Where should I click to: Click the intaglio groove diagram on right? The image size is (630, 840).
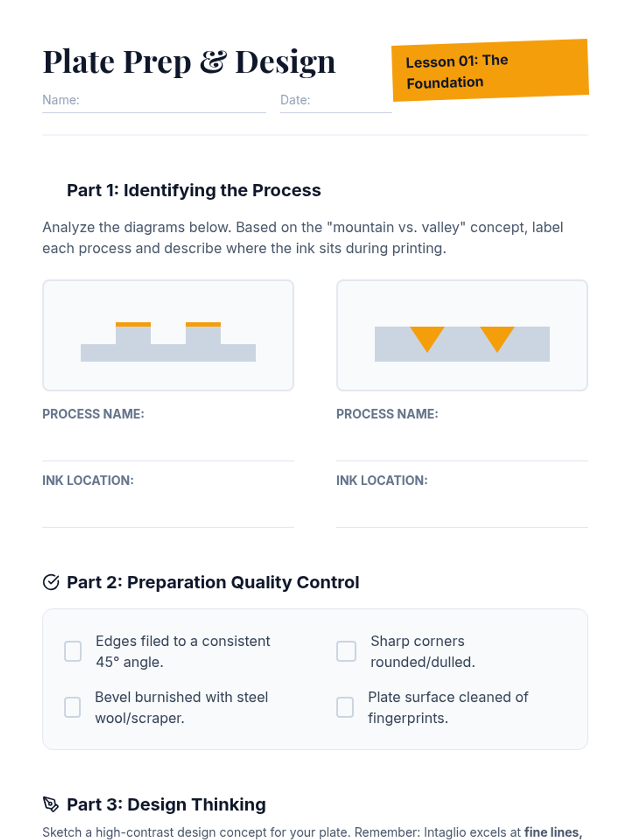462,335
